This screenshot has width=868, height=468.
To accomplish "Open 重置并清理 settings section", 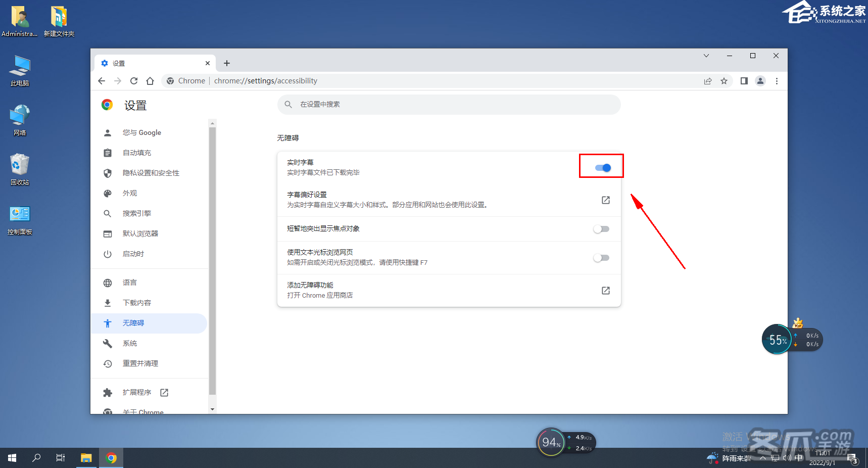I will [149, 363].
